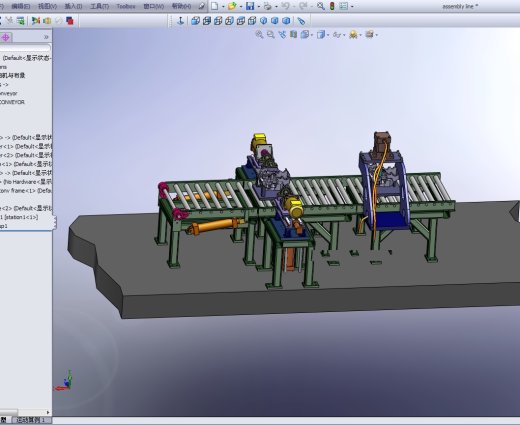The width and height of the screenshot is (520, 425).
Task: Select the CONVEYOR tree item
Action: (x=12, y=102)
